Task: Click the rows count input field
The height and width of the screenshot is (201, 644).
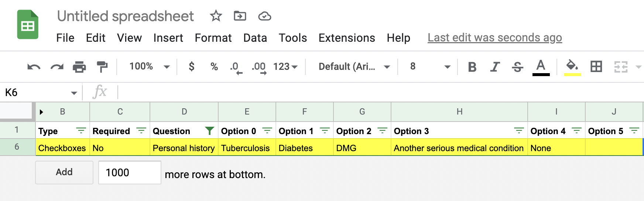Action: [x=130, y=173]
